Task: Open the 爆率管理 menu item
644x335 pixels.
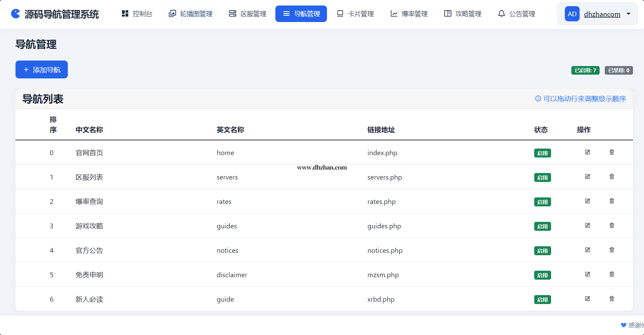Action: pyautogui.click(x=409, y=14)
